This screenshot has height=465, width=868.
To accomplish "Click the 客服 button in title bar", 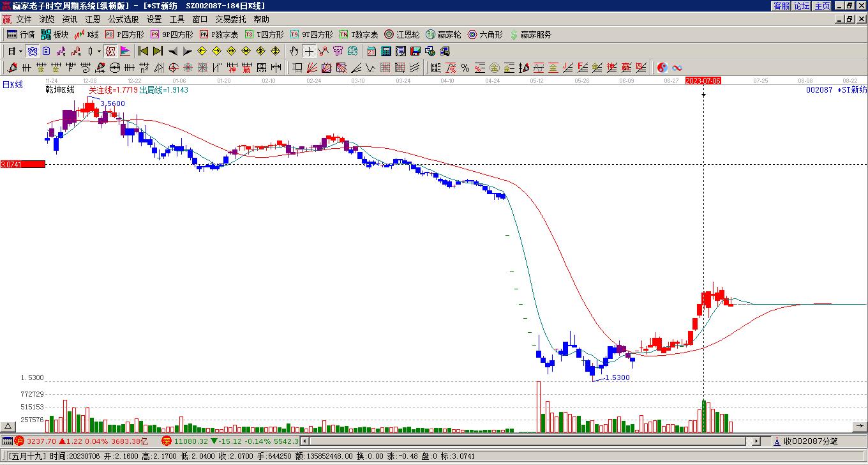I will click(782, 6).
